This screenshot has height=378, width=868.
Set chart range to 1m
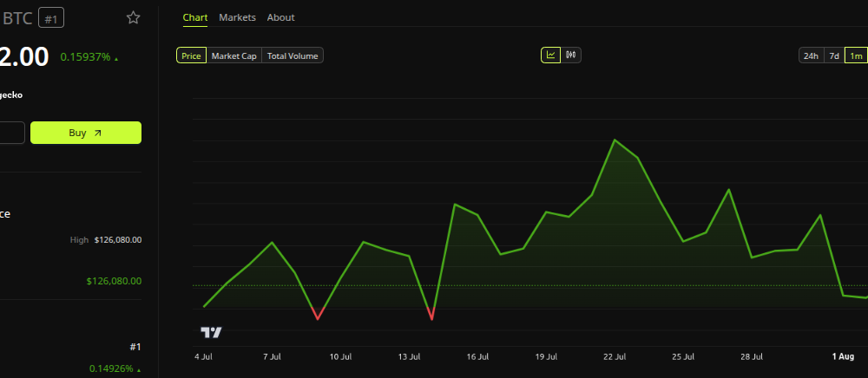856,55
